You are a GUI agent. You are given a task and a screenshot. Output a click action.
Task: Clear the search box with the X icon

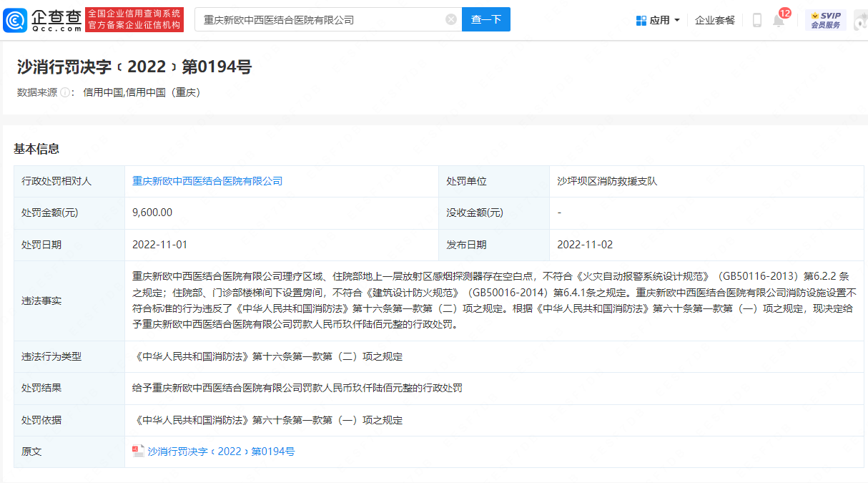451,19
